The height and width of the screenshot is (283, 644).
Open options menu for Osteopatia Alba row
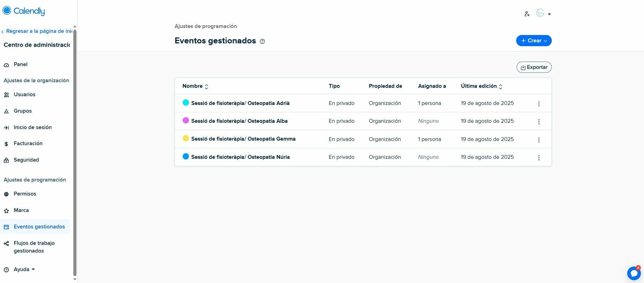pyautogui.click(x=539, y=121)
